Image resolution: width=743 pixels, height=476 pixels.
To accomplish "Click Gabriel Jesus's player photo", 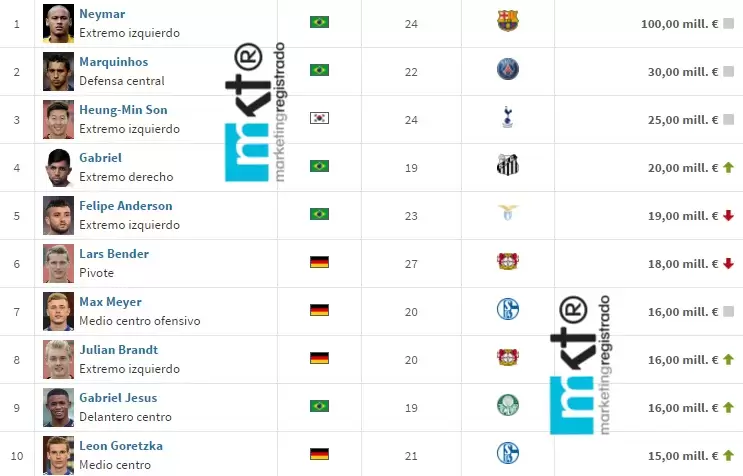I will [x=59, y=407].
